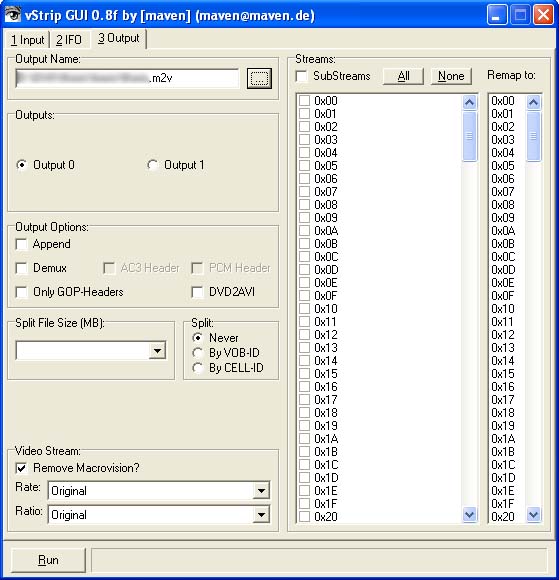Viewport: 559px width, 580px height.
Task: Click the streams list scroll up arrow
Action: pos(469,102)
